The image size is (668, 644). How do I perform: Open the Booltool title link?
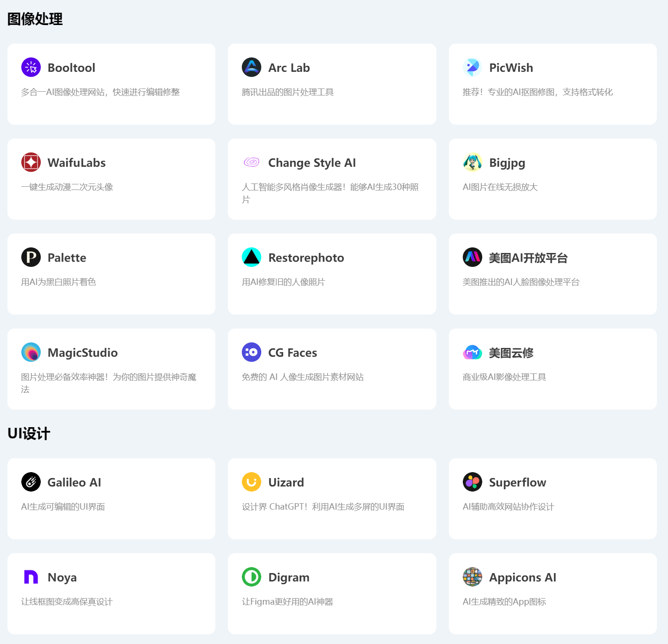71,68
